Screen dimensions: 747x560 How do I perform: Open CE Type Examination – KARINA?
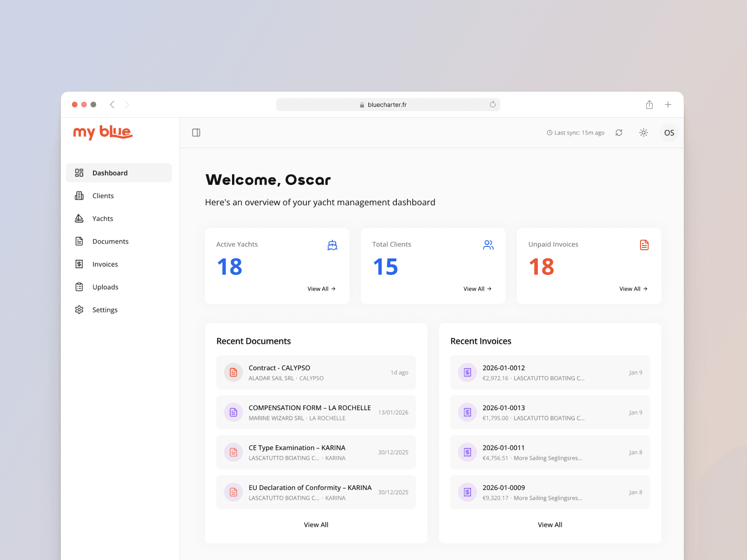pyautogui.click(x=316, y=452)
